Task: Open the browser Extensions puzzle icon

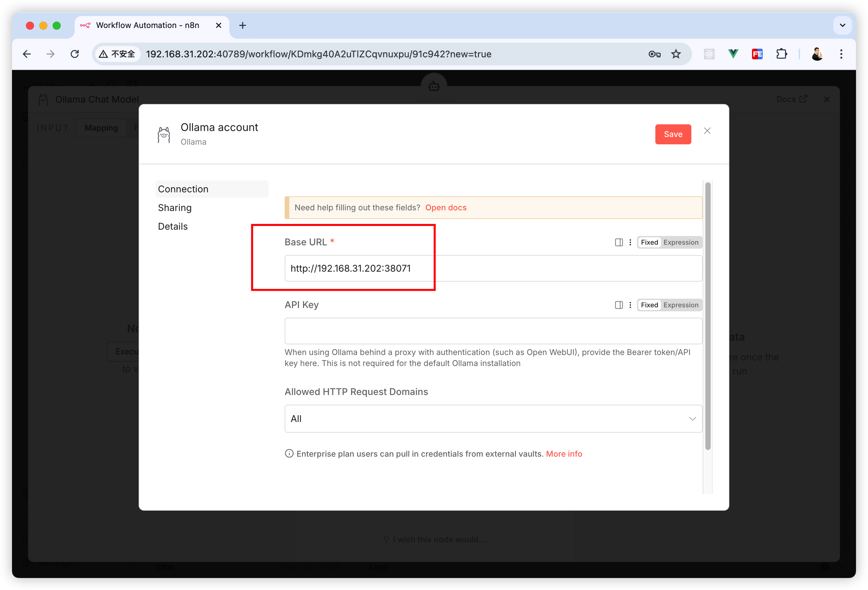Action: 781,54
